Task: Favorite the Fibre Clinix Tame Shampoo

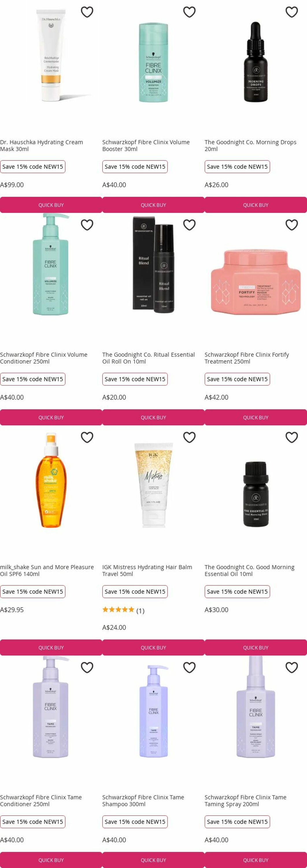Action: pyautogui.click(x=189, y=667)
